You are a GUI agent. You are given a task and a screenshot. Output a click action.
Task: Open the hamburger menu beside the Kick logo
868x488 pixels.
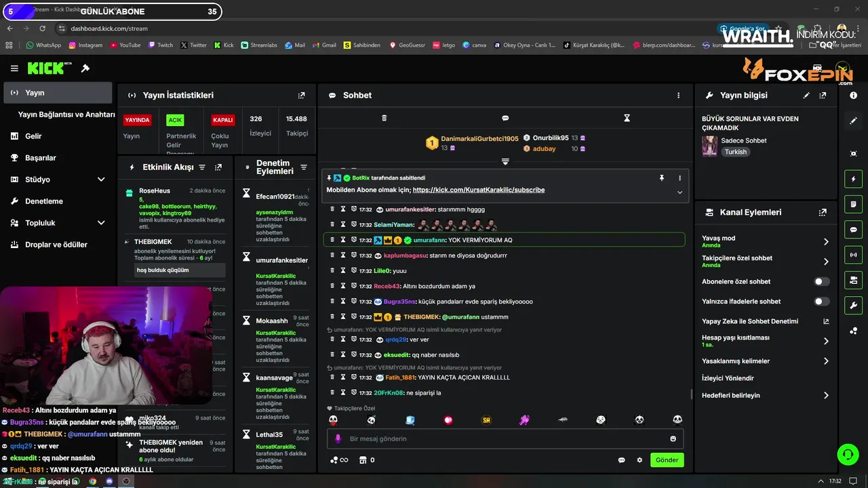point(14,68)
